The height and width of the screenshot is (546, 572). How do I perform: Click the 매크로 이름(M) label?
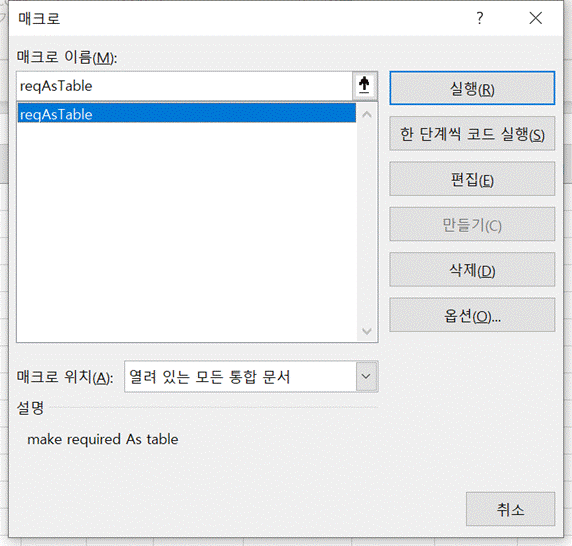pos(67,57)
